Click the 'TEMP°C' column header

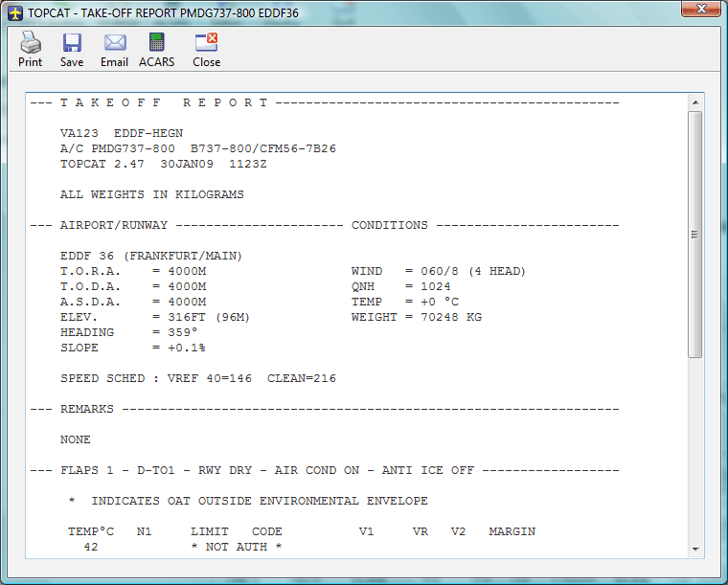click(x=91, y=531)
